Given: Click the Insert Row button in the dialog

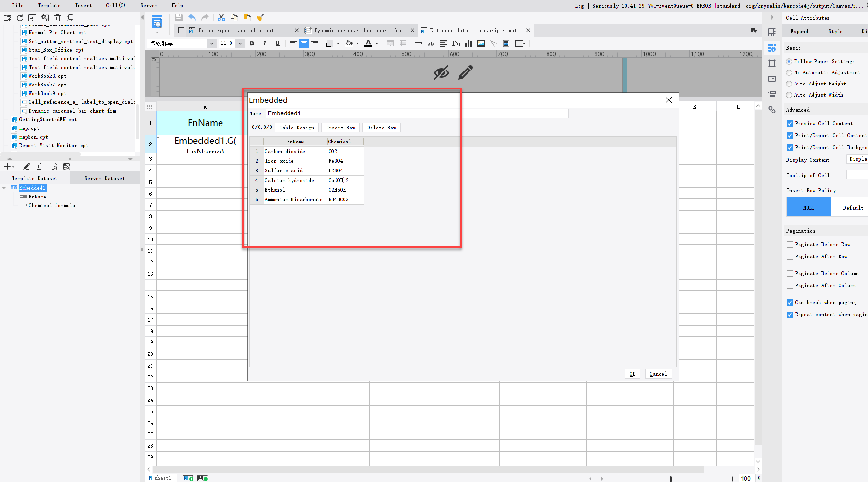Looking at the screenshot, I should pyautogui.click(x=340, y=128).
